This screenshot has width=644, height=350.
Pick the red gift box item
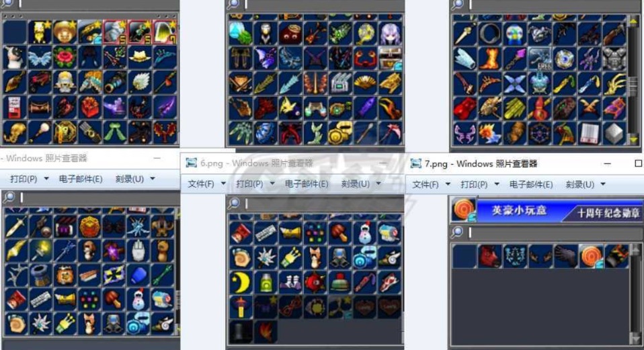(89, 107)
